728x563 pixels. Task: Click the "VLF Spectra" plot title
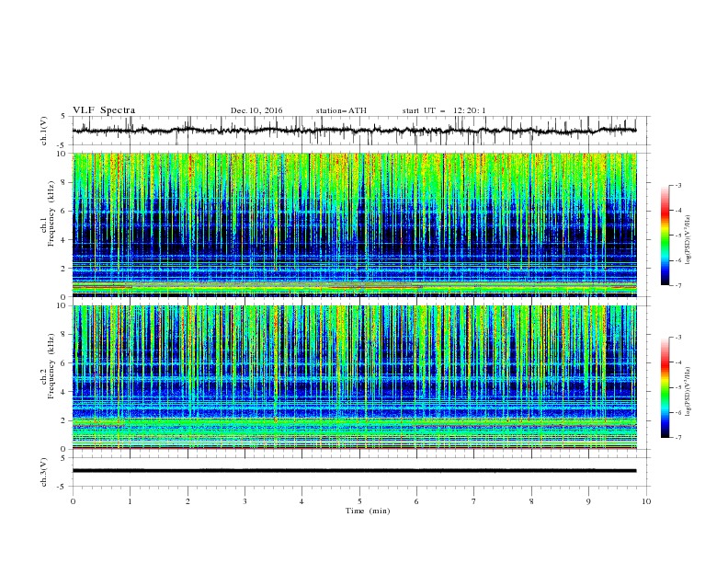(x=104, y=110)
